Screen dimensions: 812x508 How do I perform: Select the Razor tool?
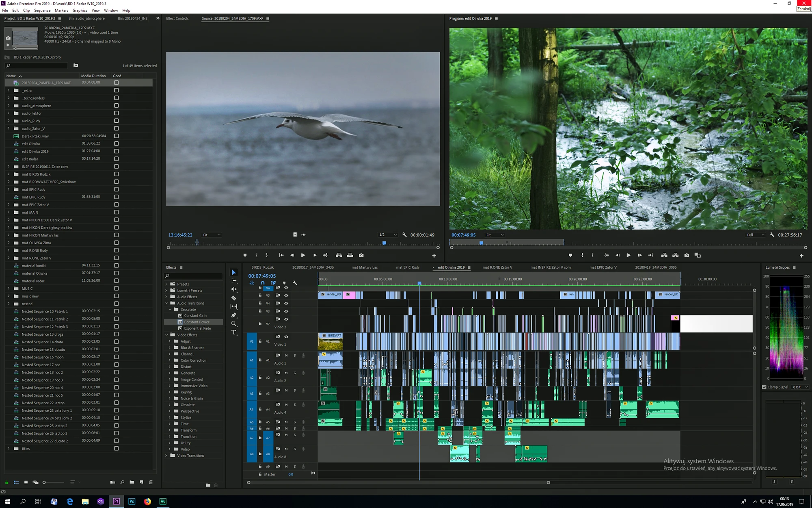234,298
